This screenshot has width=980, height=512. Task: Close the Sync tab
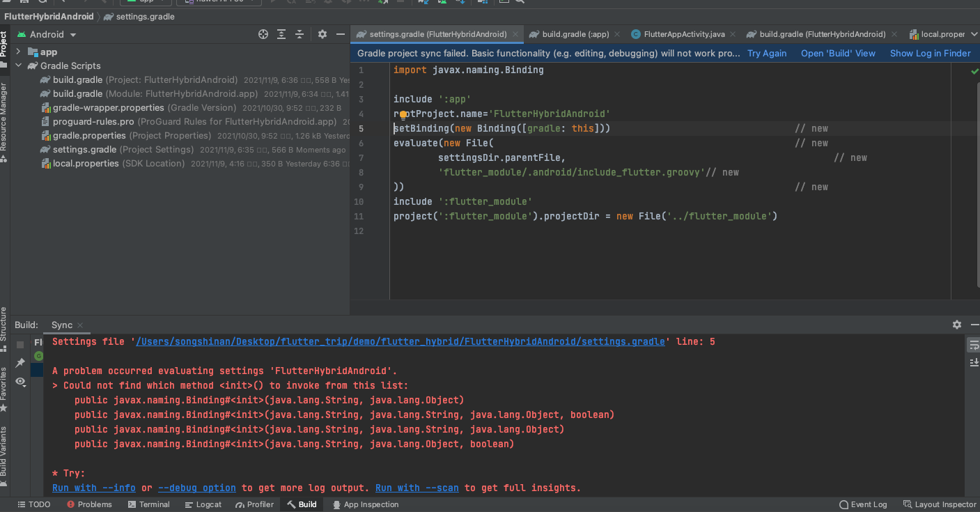80,325
